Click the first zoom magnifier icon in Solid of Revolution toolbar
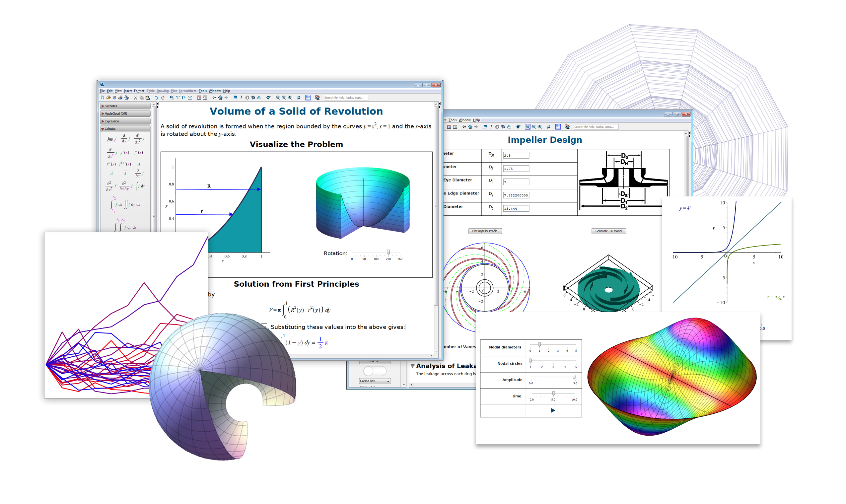The image size is (846, 504). (278, 98)
